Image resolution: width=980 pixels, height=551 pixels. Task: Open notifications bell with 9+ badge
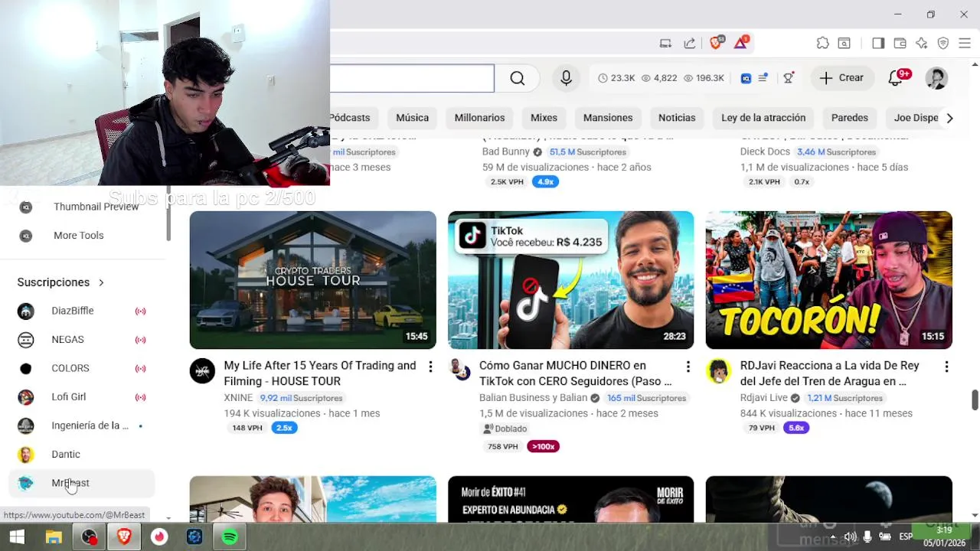click(x=895, y=78)
